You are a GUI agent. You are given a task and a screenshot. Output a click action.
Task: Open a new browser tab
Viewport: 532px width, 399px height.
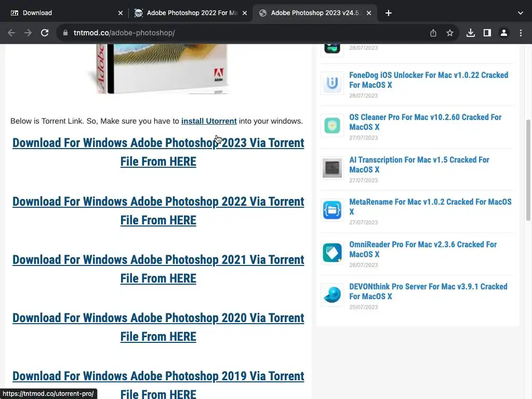(x=389, y=13)
